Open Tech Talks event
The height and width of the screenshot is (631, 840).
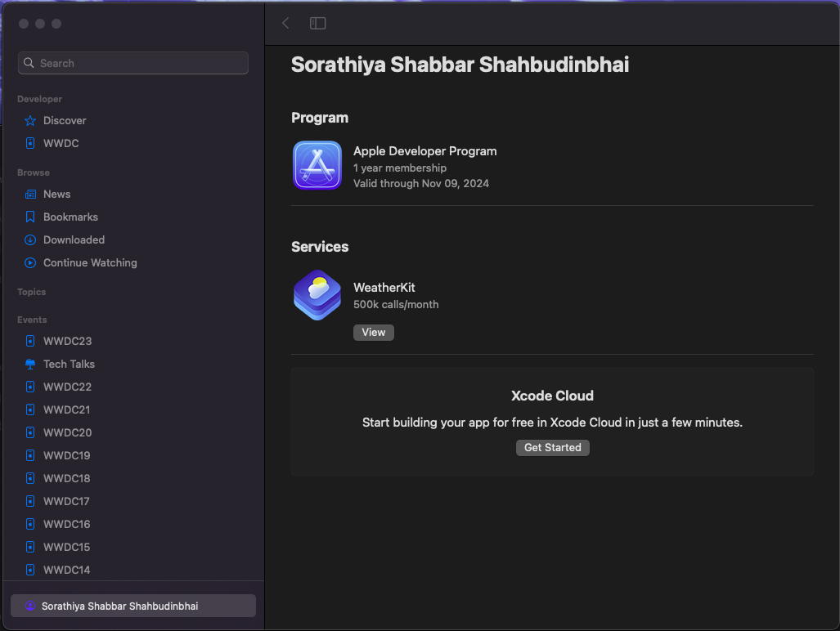pyautogui.click(x=69, y=364)
